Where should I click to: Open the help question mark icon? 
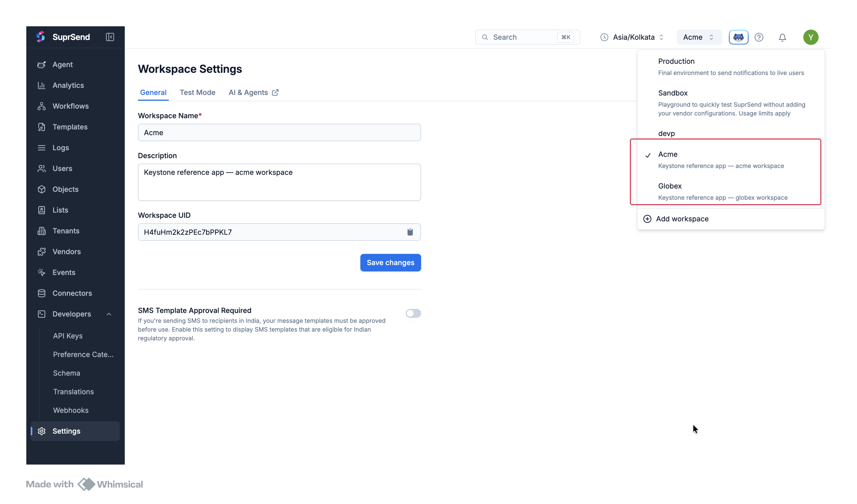click(x=759, y=37)
